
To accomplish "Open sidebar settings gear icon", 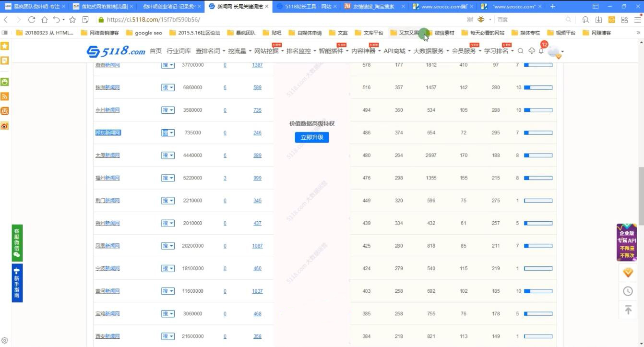I will point(4,340).
